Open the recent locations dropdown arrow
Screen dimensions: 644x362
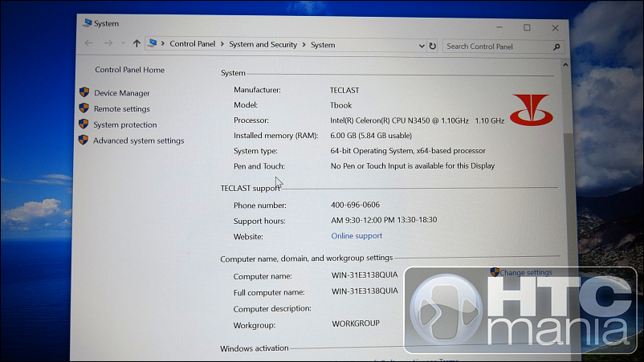pyautogui.click(x=123, y=43)
